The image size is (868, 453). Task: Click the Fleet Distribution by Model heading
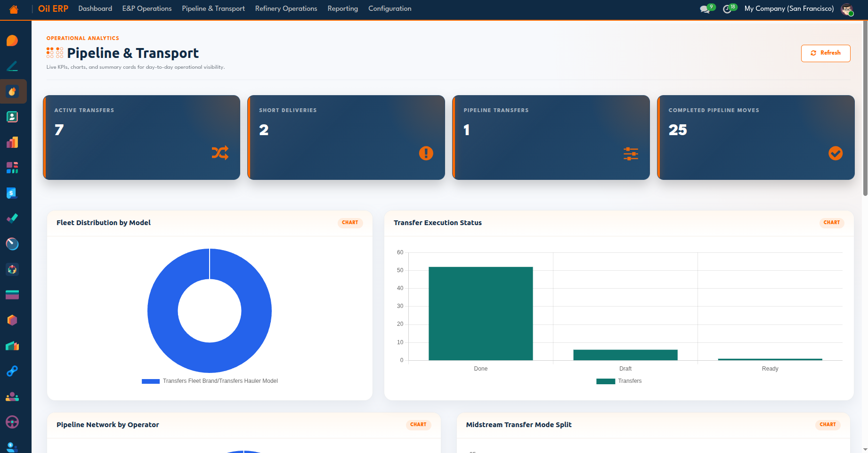(x=104, y=223)
